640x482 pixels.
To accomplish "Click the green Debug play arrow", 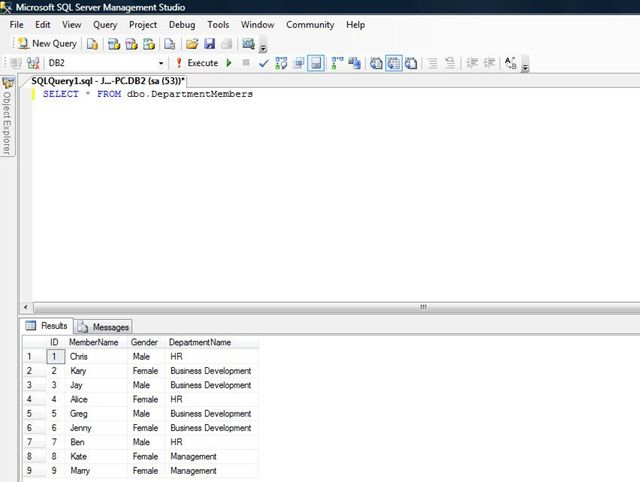I will (229, 63).
